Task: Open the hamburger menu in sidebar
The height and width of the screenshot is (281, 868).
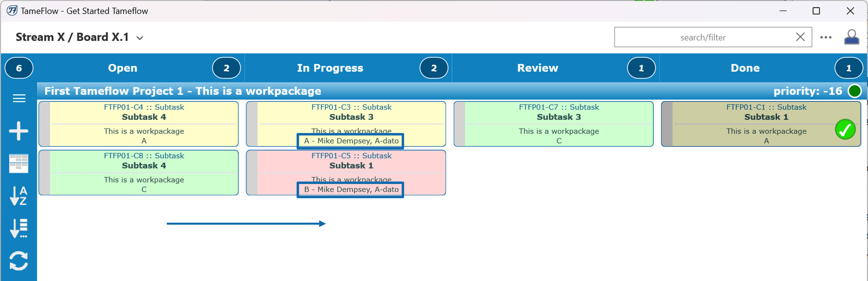Action: (x=19, y=98)
